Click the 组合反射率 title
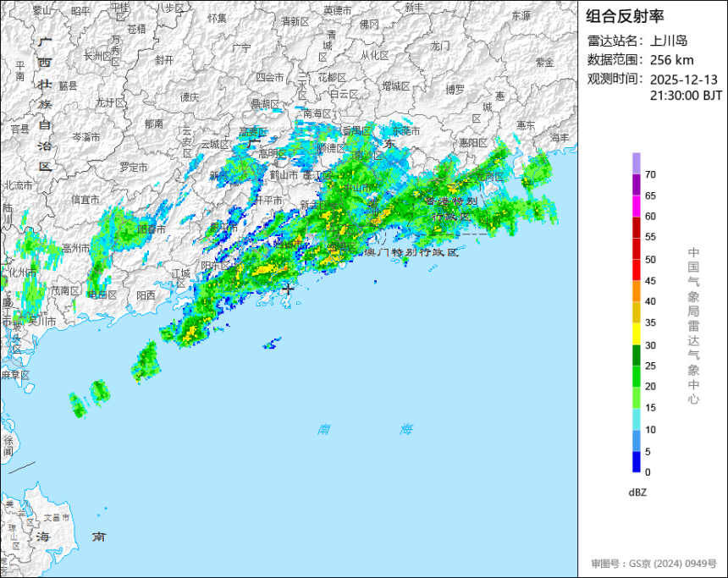 coord(625,16)
